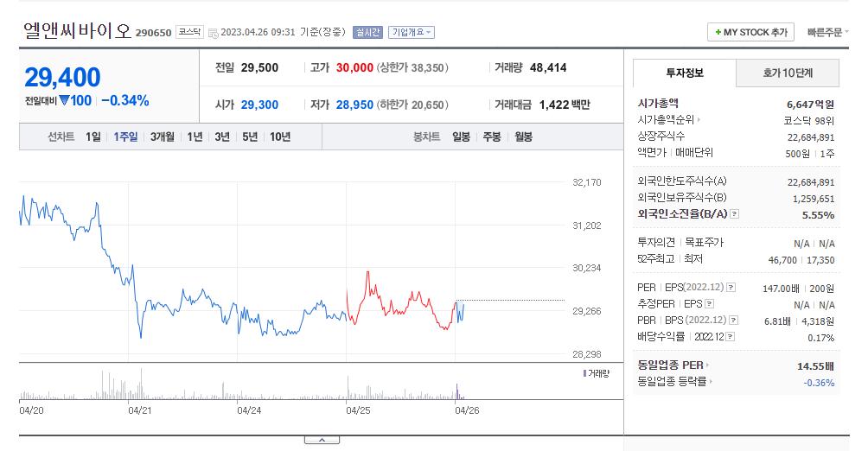The width and height of the screenshot is (868, 451).
Task: Click the 고가 value 30,000
Action: (354, 67)
